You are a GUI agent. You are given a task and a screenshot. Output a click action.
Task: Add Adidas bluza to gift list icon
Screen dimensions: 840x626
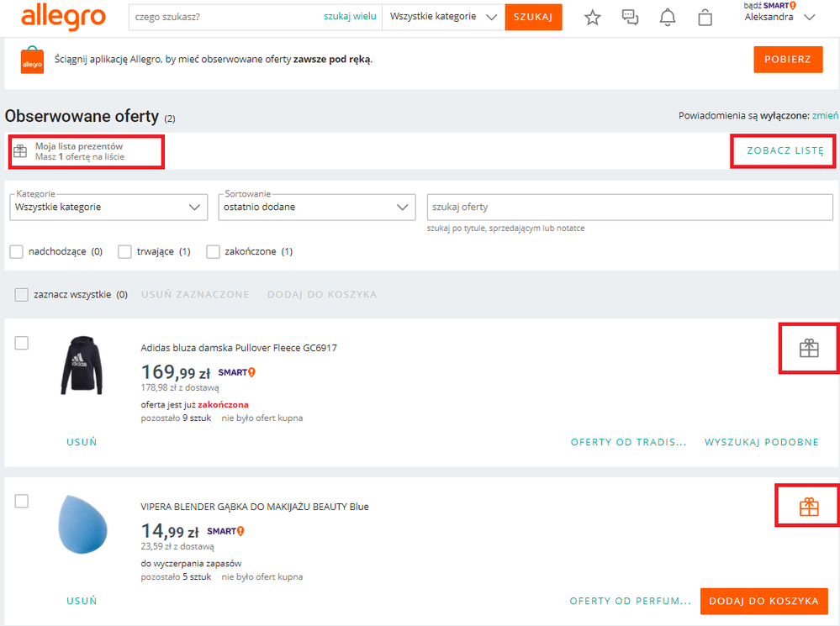click(809, 348)
